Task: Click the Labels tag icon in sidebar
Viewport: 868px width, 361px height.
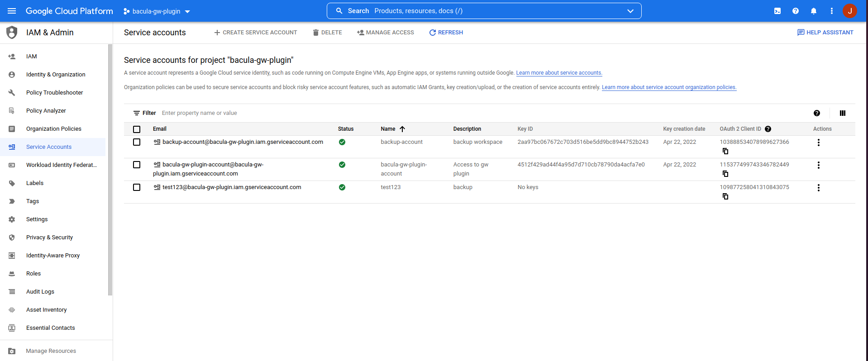Action: click(12, 183)
